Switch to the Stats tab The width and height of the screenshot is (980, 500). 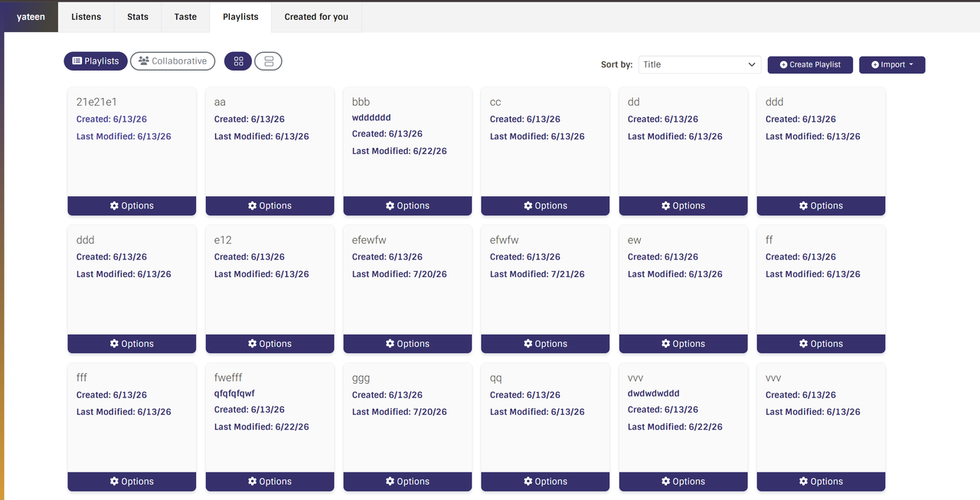point(138,17)
